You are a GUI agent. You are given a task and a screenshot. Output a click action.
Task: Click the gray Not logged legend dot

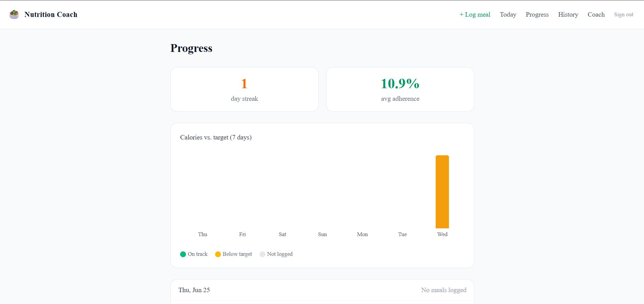[x=262, y=254]
